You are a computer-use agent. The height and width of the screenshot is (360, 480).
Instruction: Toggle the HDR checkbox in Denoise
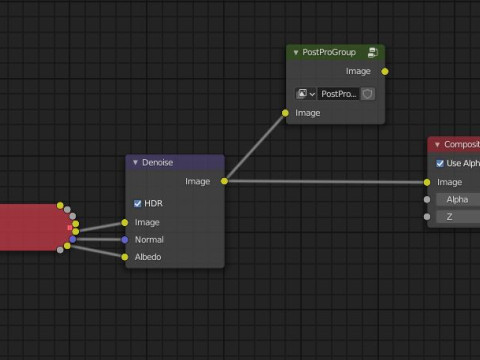(x=137, y=204)
